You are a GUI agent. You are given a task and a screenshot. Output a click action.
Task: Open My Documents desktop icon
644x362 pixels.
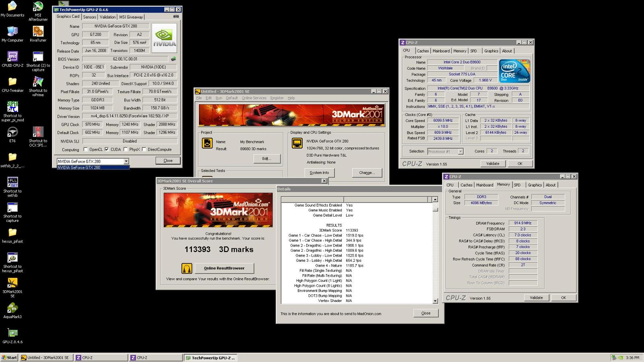click(x=12, y=9)
